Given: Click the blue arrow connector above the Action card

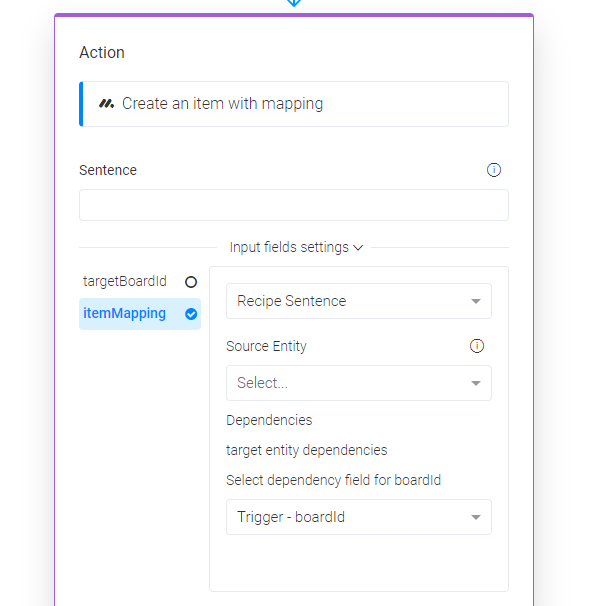Looking at the screenshot, I should (x=294, y=3).
